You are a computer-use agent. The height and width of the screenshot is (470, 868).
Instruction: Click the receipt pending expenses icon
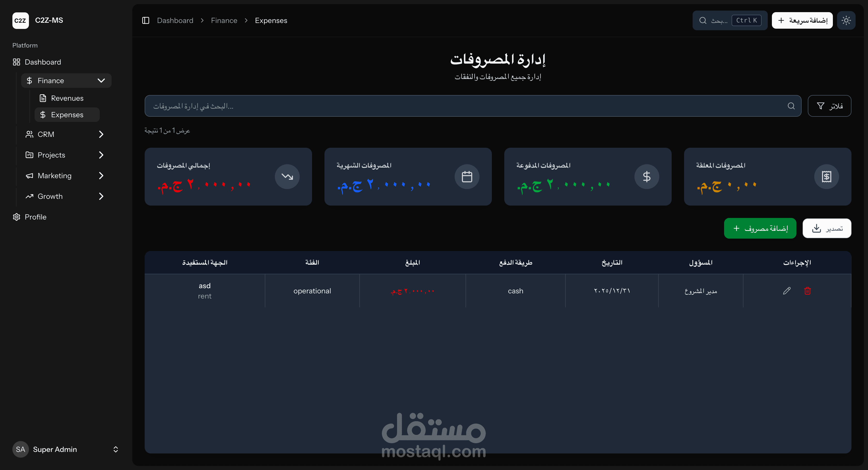826,177
